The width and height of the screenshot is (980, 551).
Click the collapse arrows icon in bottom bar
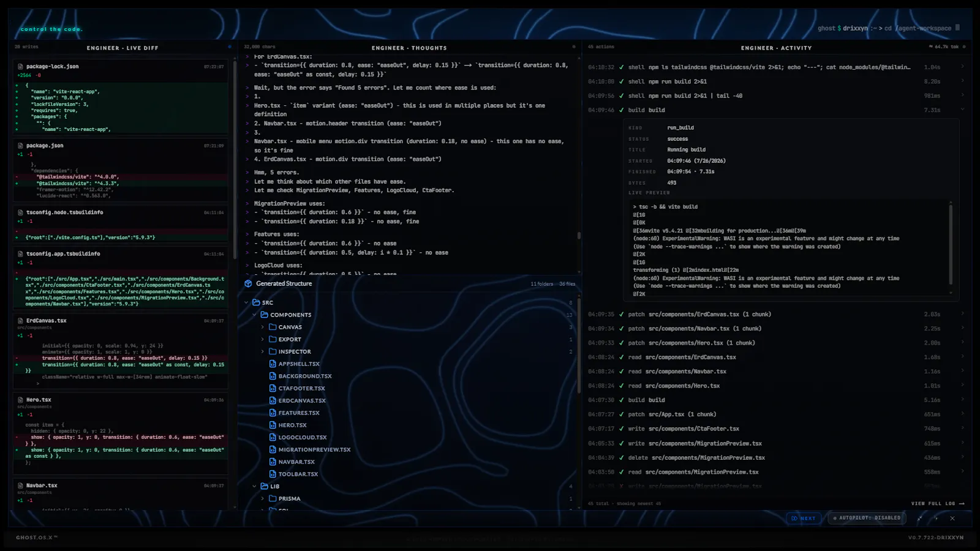(920, 518)
